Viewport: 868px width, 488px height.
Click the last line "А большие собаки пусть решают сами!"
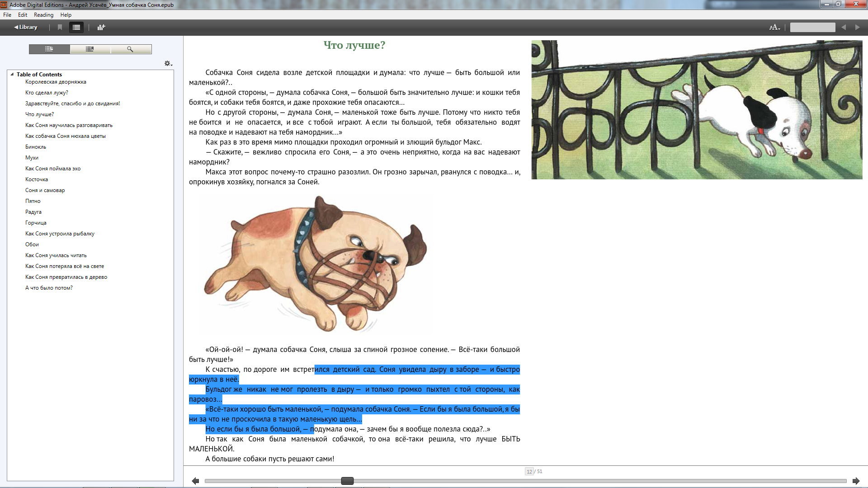click(x=270, y=459)
